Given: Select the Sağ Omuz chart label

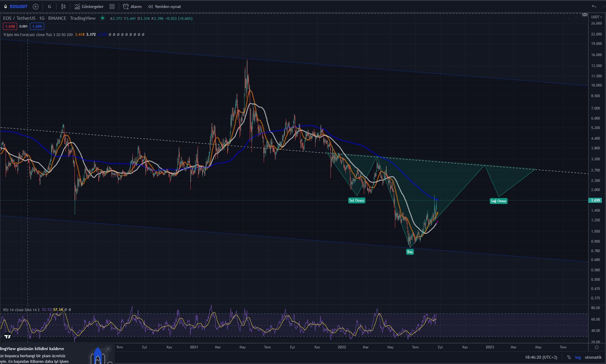Looking at the screenshot, I should pyautogui.click(x=498, y=201).
